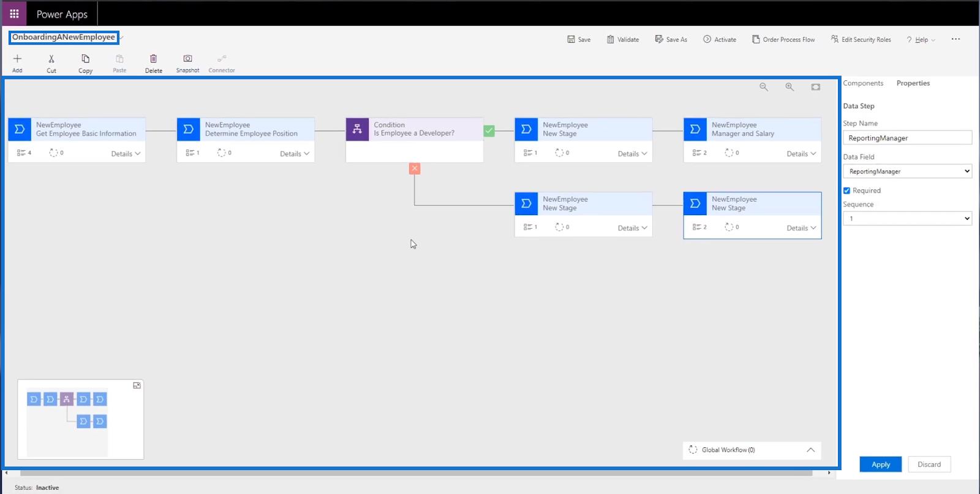
Task: Select the Get Employee Basic Information stage icon
Action: point(20,129)
